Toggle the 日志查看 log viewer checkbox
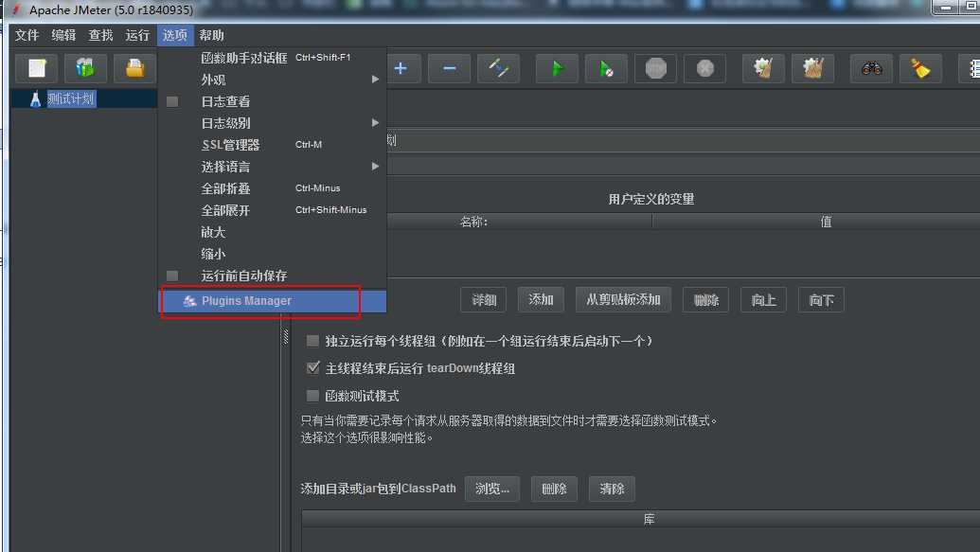This screenshot has width=980, height=552. tap(172, 101)
